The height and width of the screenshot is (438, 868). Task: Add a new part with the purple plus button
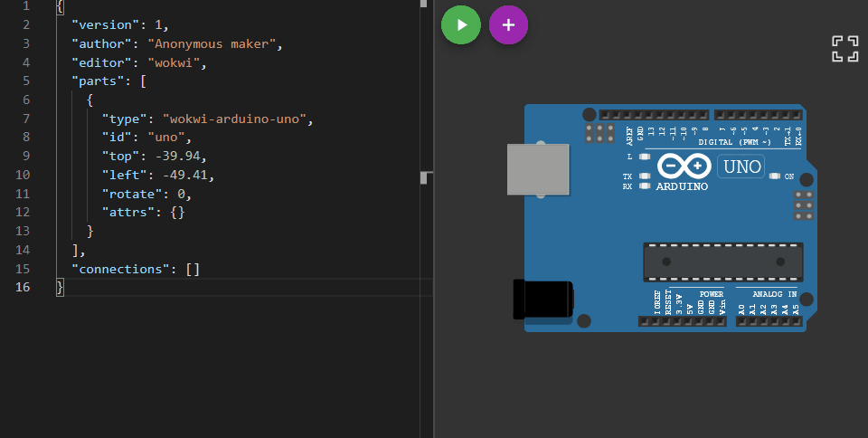pos(508,25)
